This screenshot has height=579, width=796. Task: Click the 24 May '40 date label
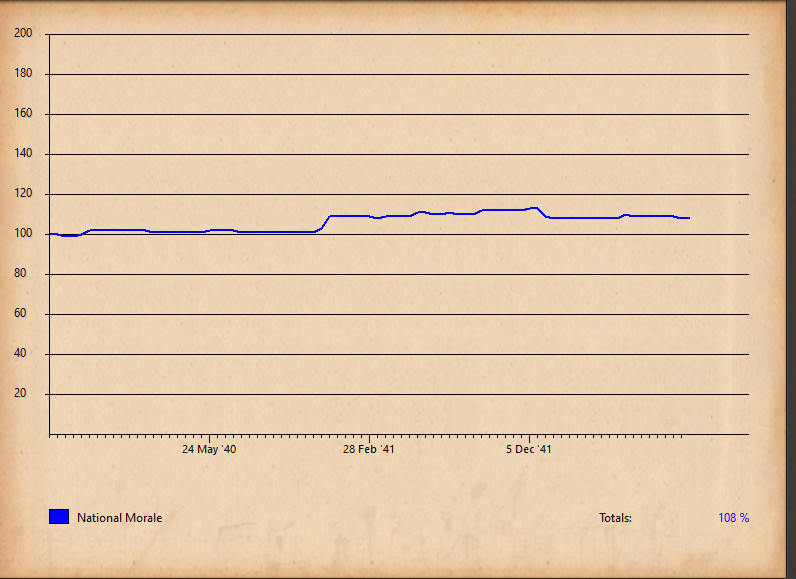tap(209, 449)
